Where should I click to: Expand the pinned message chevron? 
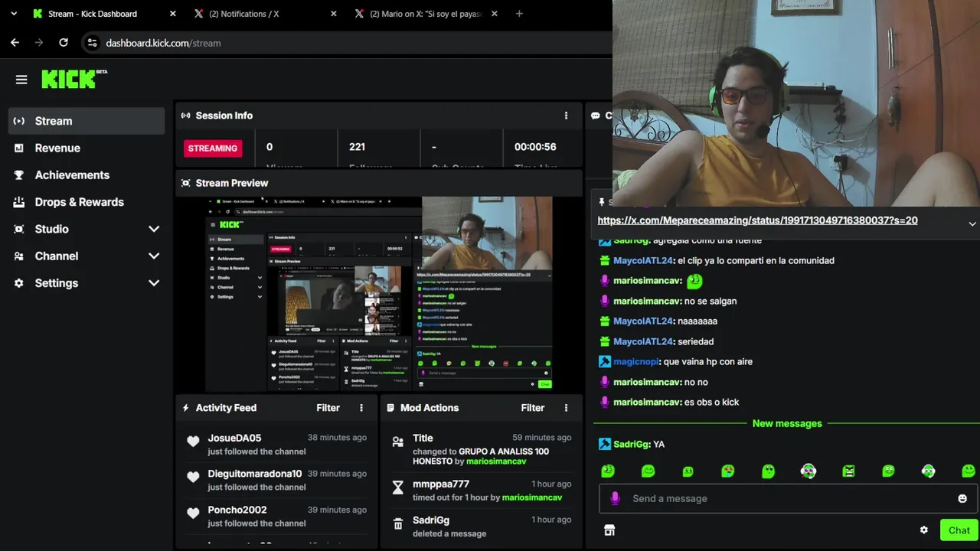coord(972,224)
